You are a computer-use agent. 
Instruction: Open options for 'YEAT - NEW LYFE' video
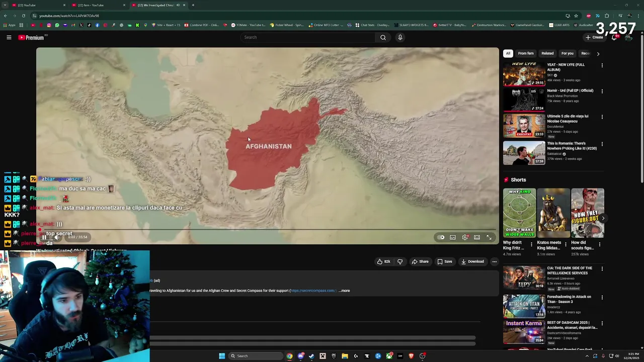coord(602,65)
